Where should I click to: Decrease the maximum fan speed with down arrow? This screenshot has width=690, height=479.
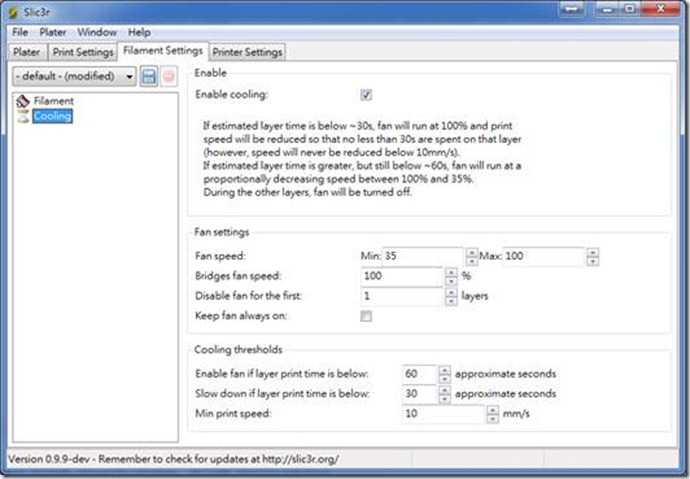593,261
